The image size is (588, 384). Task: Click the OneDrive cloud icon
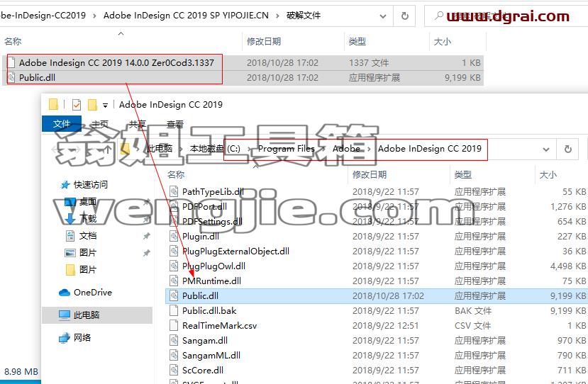(x=65, y=293)
